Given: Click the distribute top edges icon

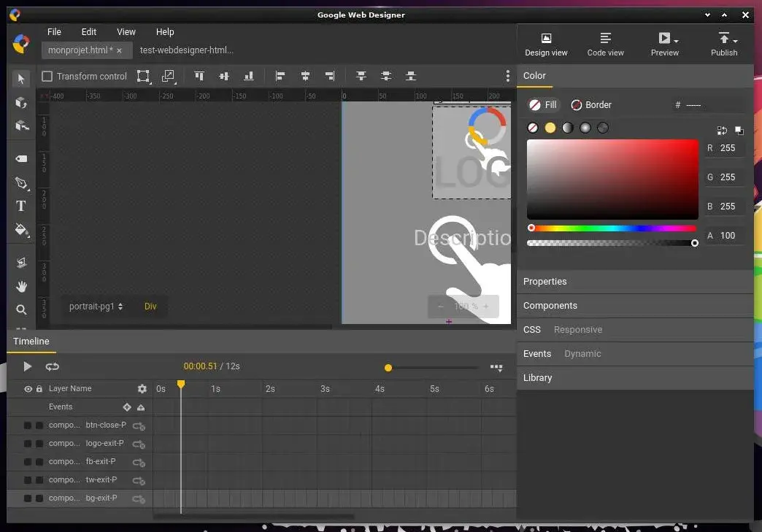Looking at the screenshot, I should point(361,76).
